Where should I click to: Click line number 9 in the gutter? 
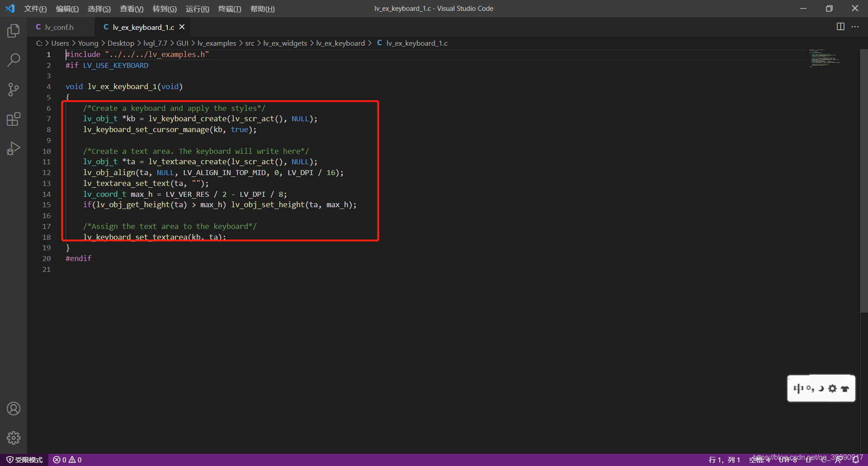click(48, 140)
